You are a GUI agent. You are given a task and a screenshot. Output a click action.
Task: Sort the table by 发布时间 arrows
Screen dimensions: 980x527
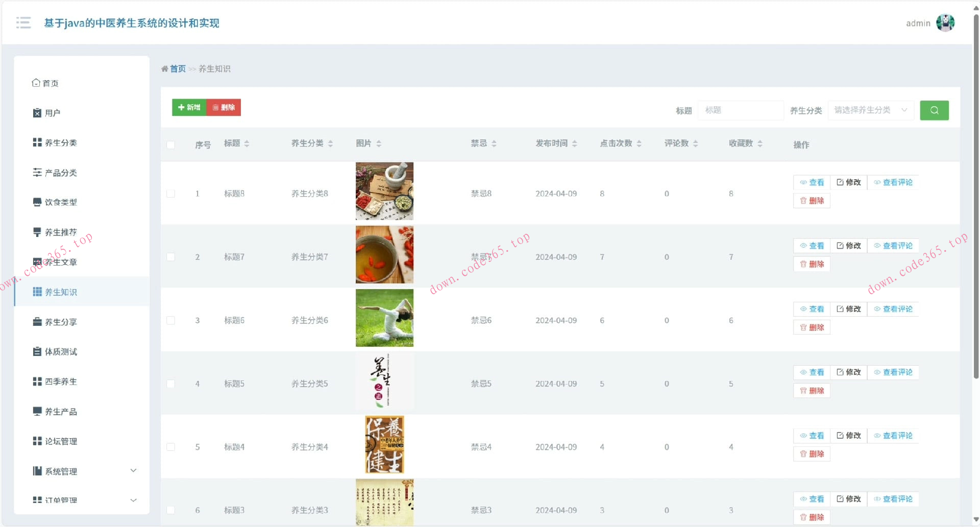(x=575, y=144)
